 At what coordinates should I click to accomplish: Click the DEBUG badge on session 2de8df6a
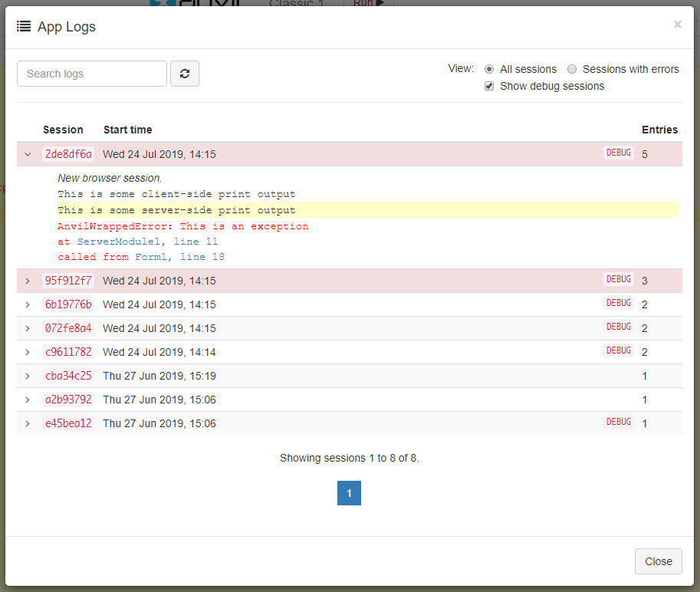point(618,153)
